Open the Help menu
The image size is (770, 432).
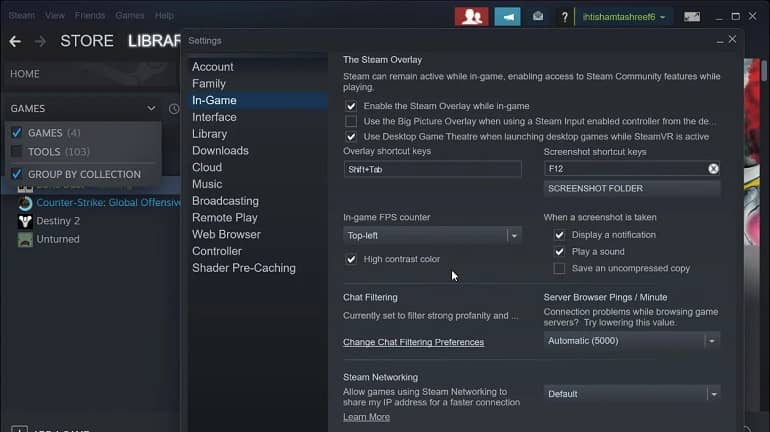(x=164, y=16)
